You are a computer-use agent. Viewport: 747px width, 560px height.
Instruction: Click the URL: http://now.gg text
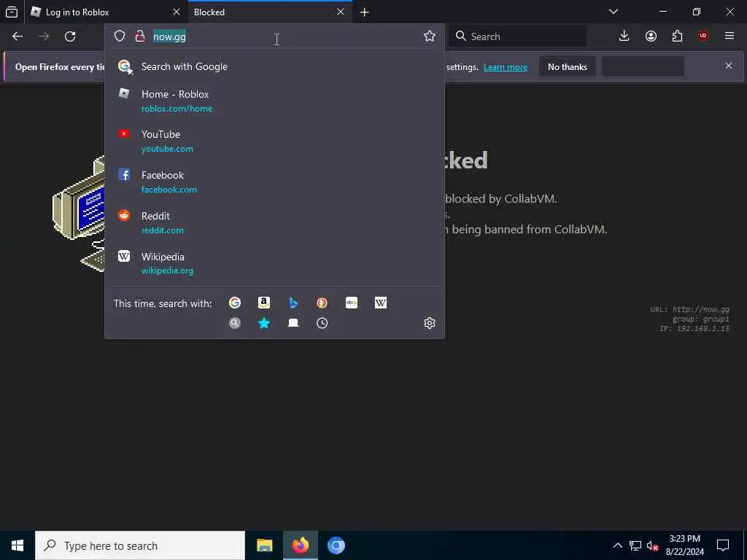click(x=689, y=309)
